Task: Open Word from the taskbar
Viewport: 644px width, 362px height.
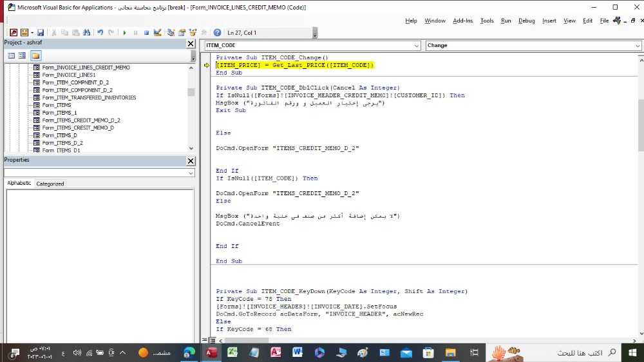Action: [x=298, y=352]
